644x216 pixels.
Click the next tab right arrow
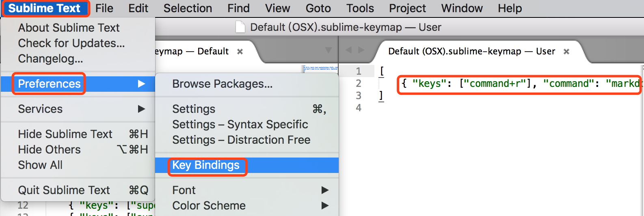point(361,50)
